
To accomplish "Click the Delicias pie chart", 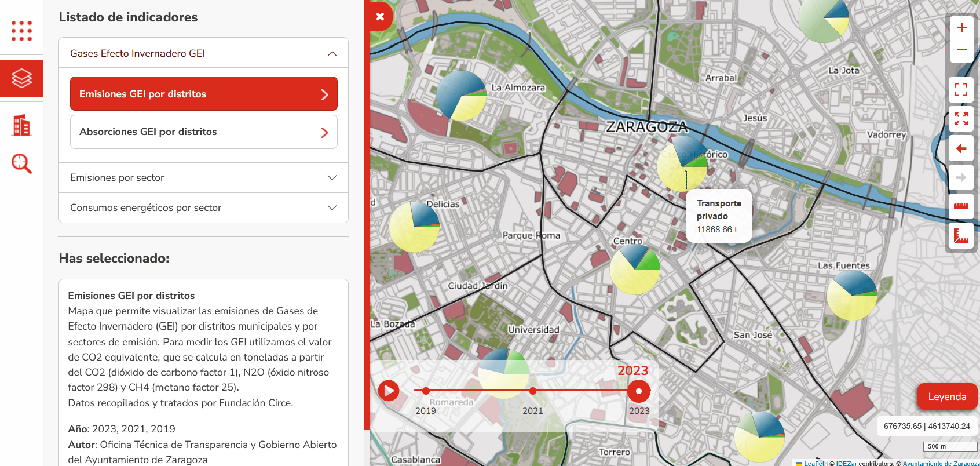I will click(x=414, y=227).
